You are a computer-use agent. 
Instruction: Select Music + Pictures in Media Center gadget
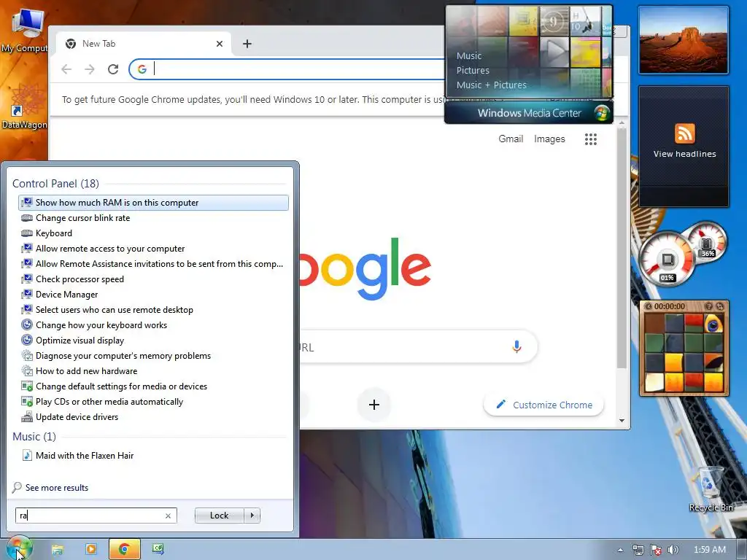click(x=491, y=85)
